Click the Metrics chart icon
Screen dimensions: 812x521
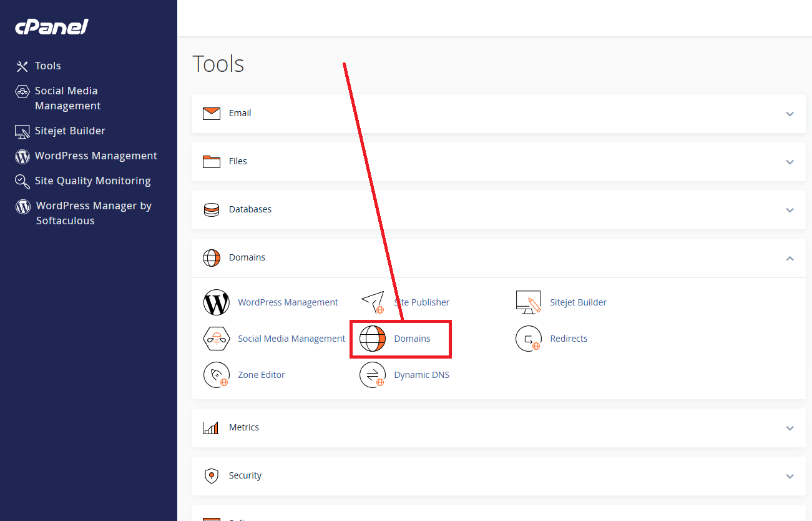click(x=211, y=428)
